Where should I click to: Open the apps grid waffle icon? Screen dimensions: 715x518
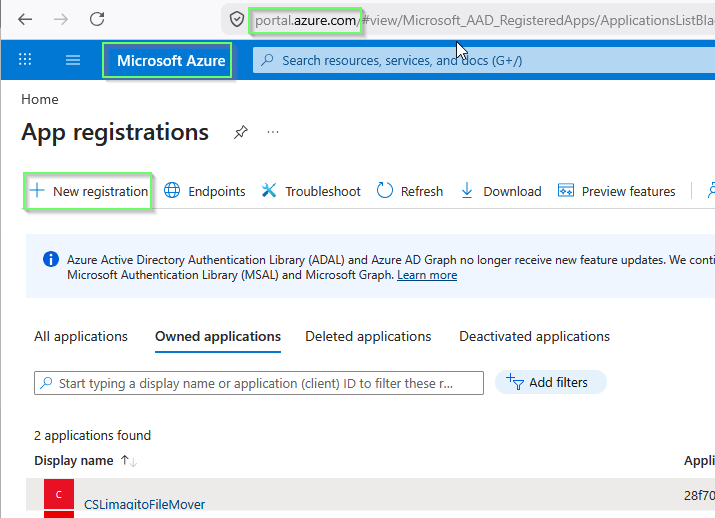[25, 59]
